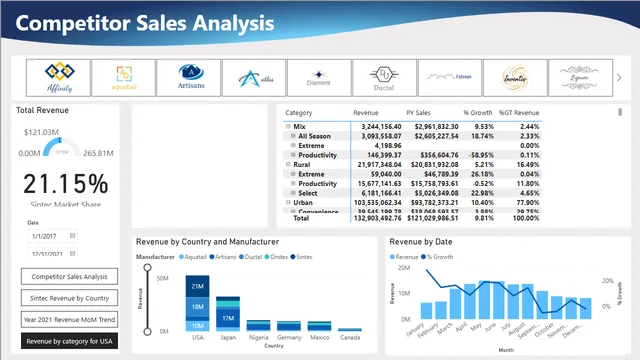The height and width of the screenshot is (360, 640).
Task: Open Sintec Revenue by Country bookmark
Action: coord(69,298)
